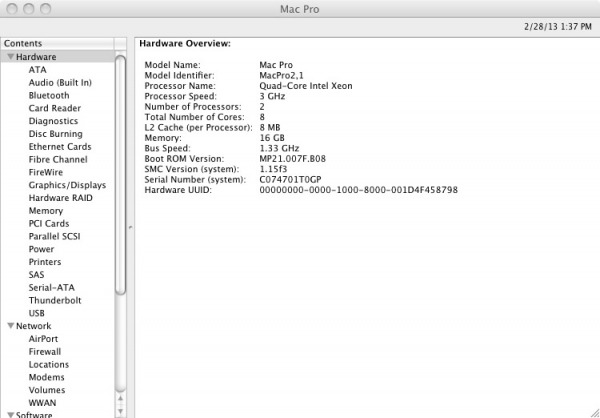The image size is (600, 418).
Task: Click the Serial Number C074701T0GP
Action: (x=290, y=180)
